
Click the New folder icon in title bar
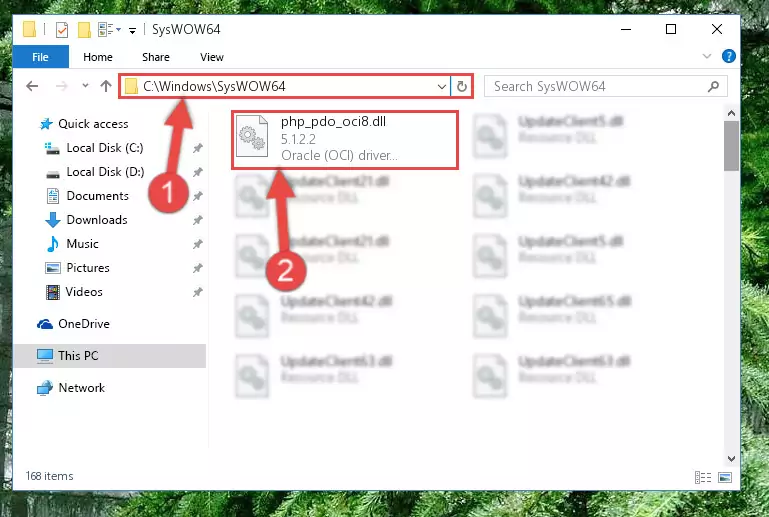click(x=84, y=30)
